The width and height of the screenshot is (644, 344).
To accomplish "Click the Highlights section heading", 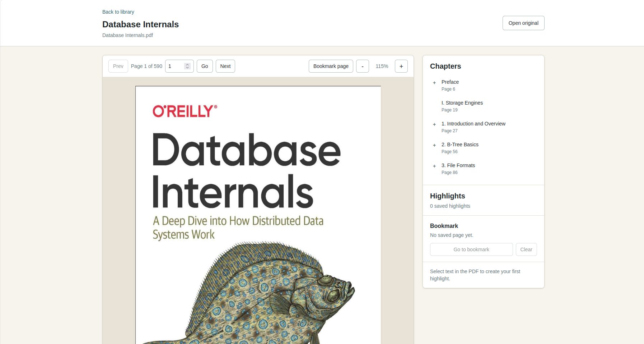I will coord(448,196).
